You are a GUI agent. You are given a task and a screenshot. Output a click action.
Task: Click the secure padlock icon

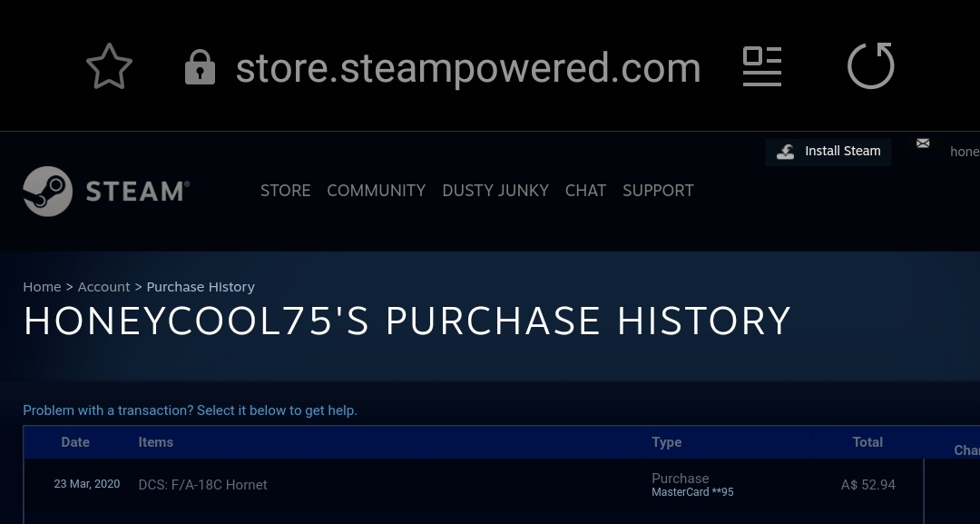200,67
